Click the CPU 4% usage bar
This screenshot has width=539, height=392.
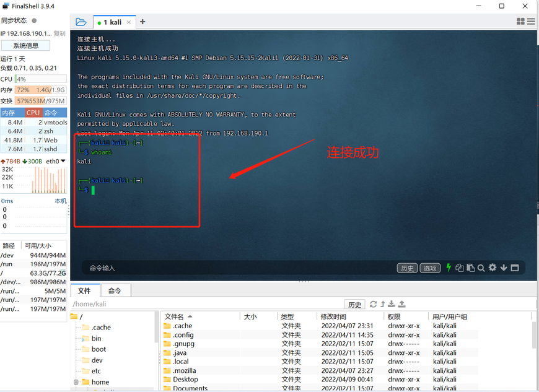(x=40, y=79)
